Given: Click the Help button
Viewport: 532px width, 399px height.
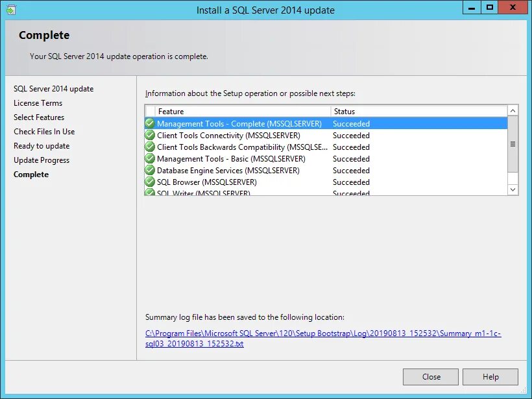Looking at the screenshot, I should pos(490,377).
